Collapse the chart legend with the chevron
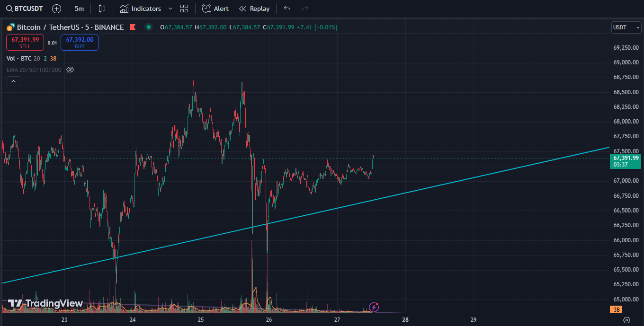644x326 pixels. tap(13, 80)
